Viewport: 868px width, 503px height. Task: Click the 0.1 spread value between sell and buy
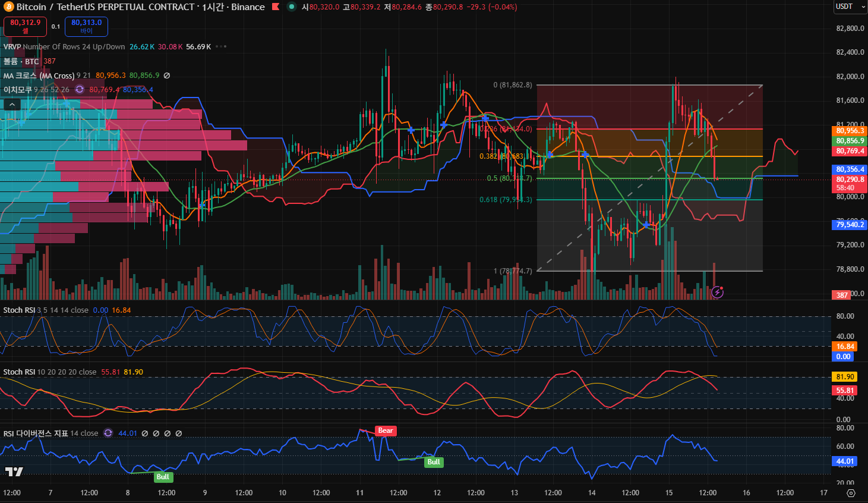56,26
